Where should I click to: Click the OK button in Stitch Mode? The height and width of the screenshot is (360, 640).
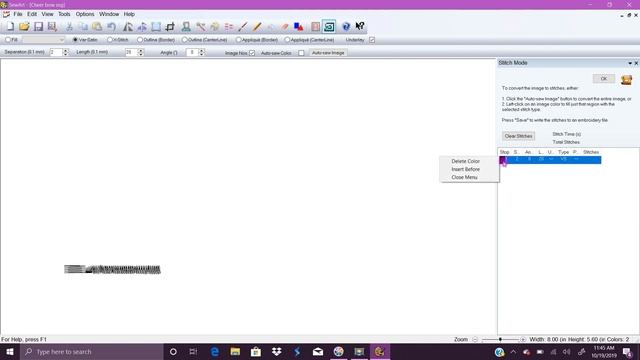click(604, 79)
